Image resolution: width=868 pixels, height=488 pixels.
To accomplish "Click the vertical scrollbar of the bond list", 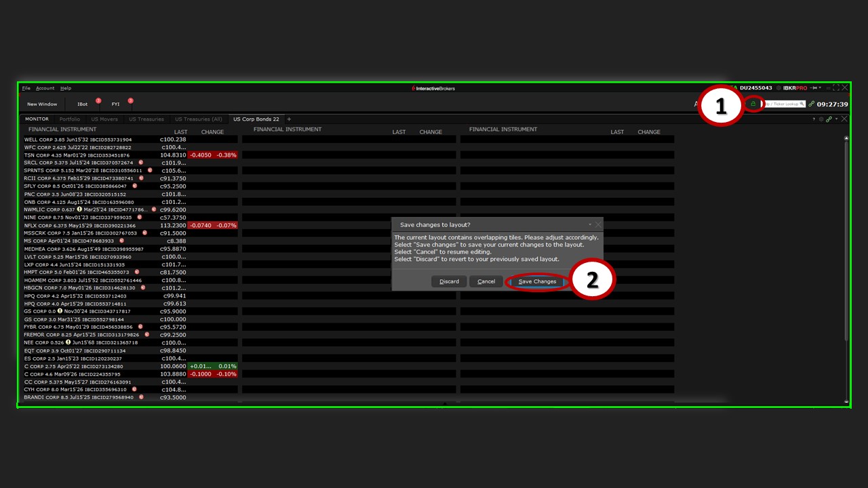I will 846,271.
